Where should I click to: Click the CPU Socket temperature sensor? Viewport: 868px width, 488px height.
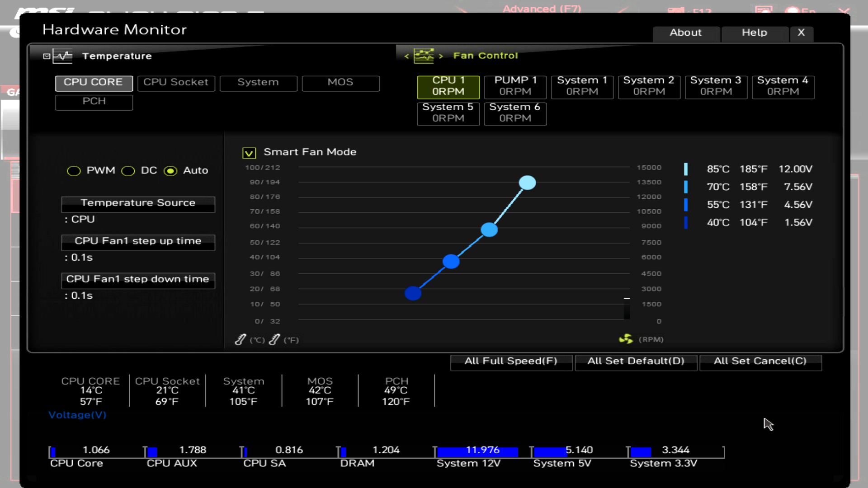pyautogui.click(x=175, y=82)
